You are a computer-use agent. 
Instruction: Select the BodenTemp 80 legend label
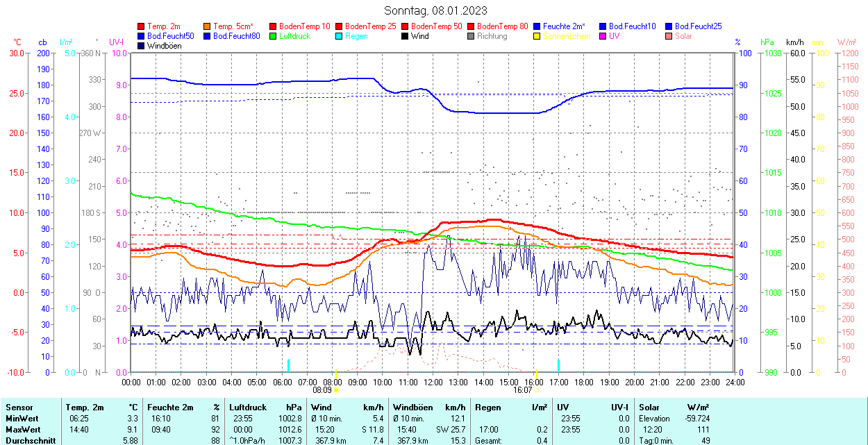click(502, 26)
